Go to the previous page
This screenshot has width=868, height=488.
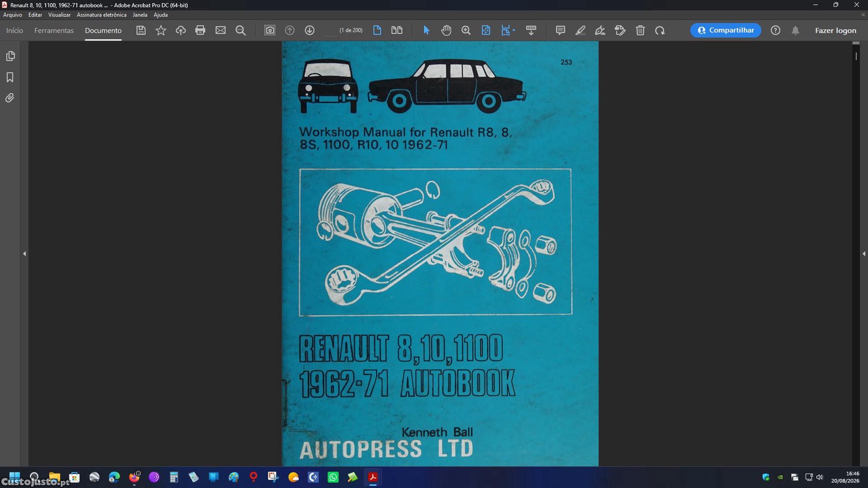point(290,30)
